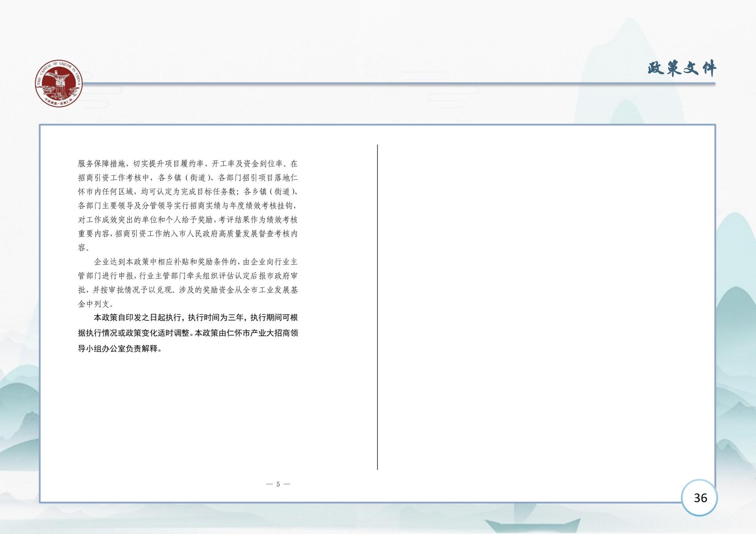Click the red circular liquor capital logo

(58, 85)
